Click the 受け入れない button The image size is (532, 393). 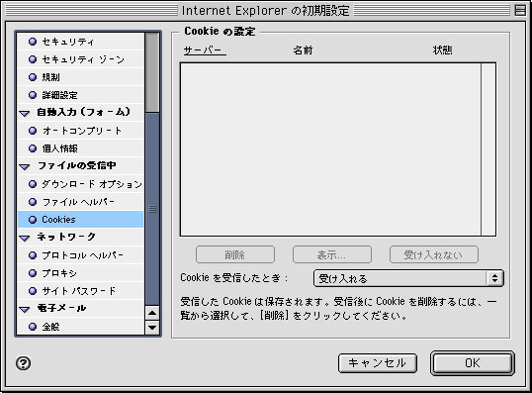pyautogui.click(x=434, y=254)
